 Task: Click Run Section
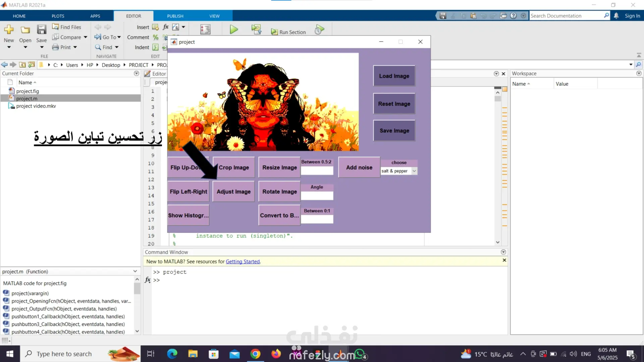pos(288,32)
